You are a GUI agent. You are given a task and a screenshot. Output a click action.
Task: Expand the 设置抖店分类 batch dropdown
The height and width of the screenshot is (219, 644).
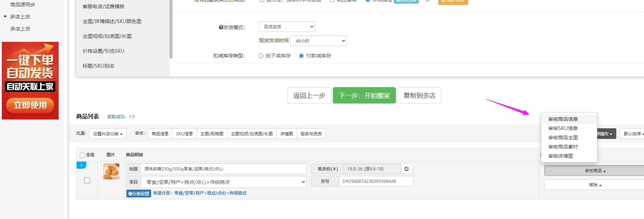tap(108, 134)
